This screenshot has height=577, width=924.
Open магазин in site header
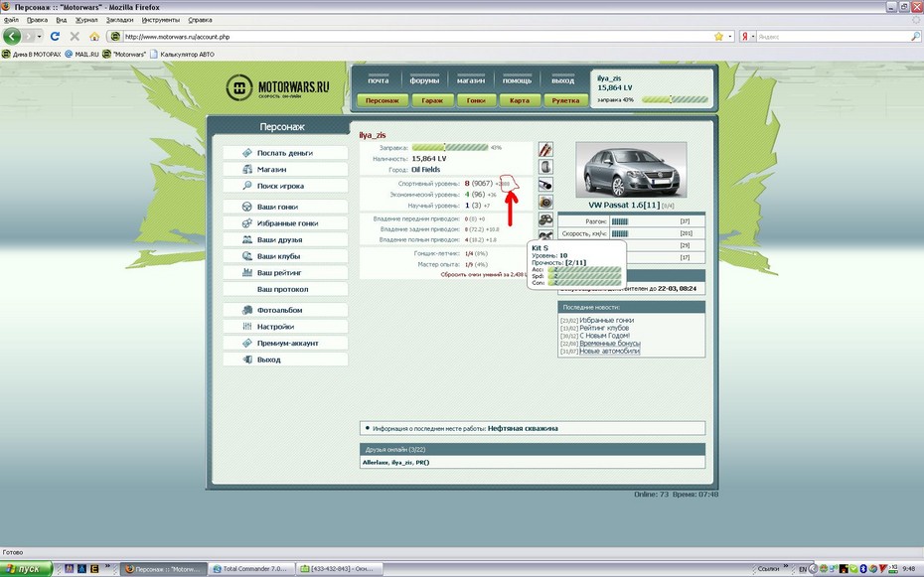[471, 80]
